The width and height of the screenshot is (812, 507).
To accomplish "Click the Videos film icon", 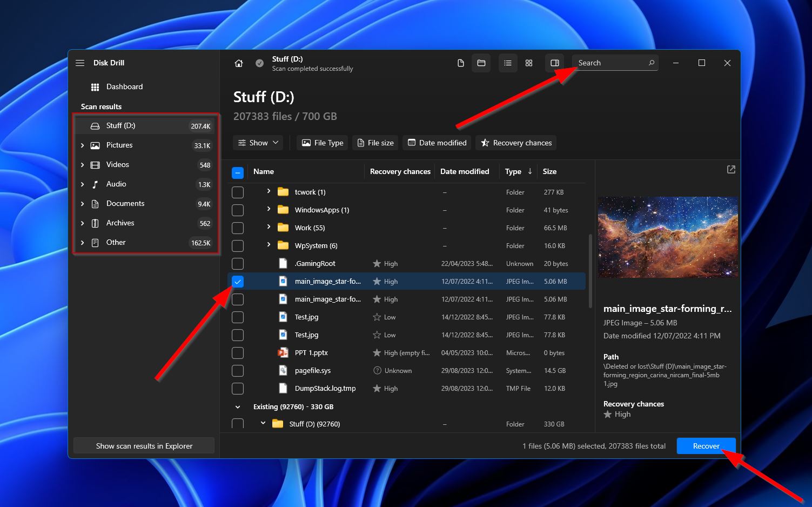I will (x=95, y=165).
